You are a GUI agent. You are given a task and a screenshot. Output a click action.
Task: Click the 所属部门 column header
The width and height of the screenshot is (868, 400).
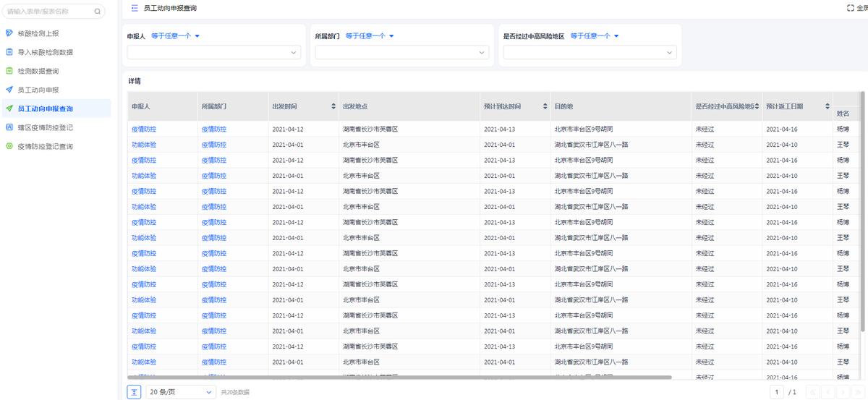(x=233, y=106)
